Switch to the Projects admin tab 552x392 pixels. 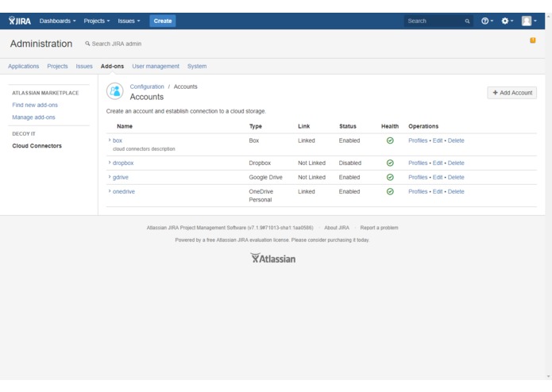pyautogui.click(x=57, y=66)
